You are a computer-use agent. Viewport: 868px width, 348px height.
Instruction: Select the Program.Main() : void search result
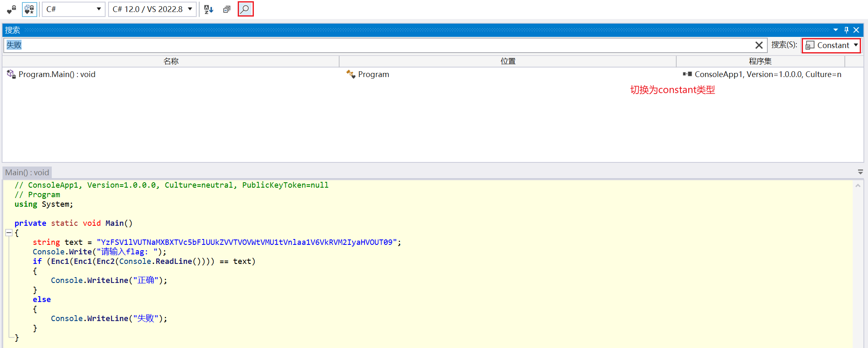click(57, 75)
